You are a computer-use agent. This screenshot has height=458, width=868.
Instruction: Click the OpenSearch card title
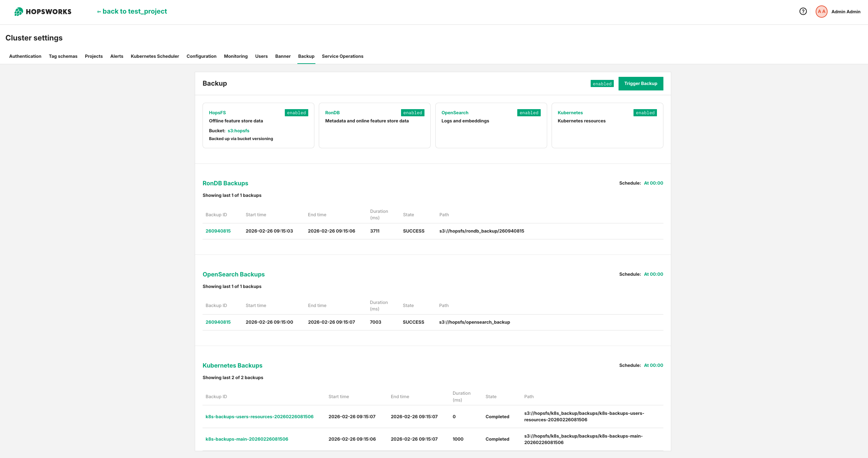point(455,113)
